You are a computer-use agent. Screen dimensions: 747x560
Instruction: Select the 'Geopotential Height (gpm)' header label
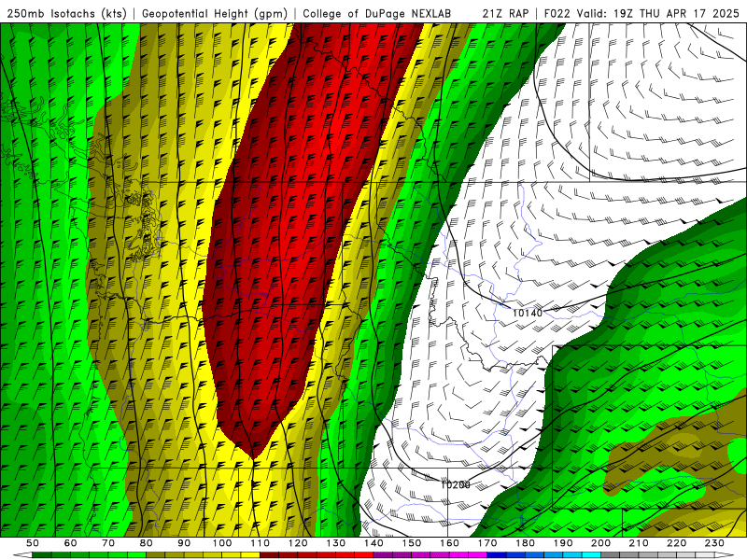click(215, 14)
